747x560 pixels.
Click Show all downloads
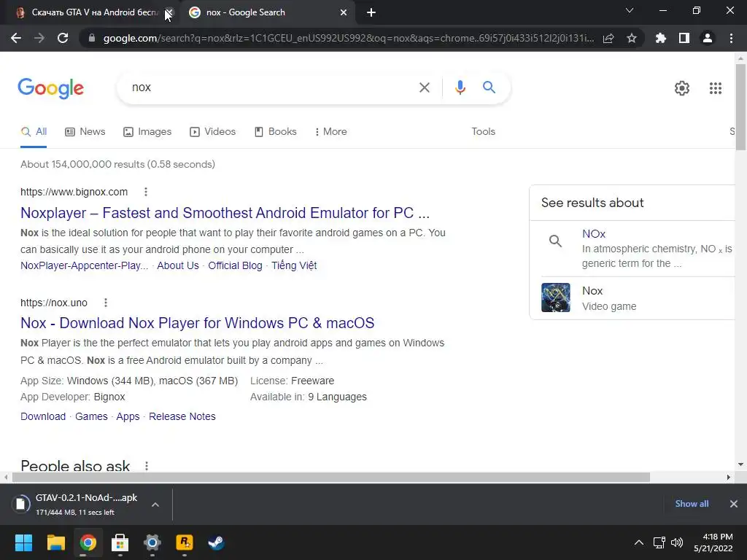click(x=692, y=504)
